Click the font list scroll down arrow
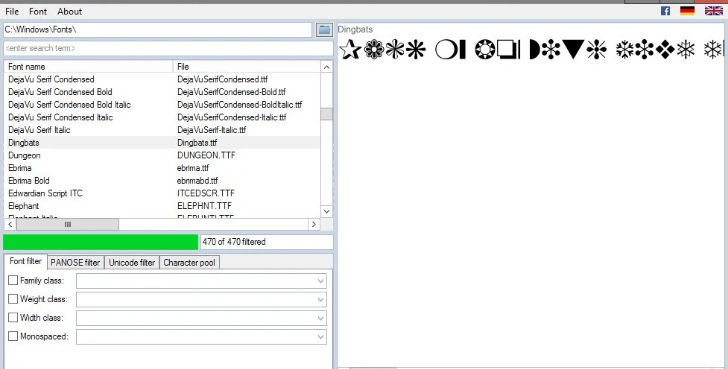The image size is (728, 369). [326, 211]
